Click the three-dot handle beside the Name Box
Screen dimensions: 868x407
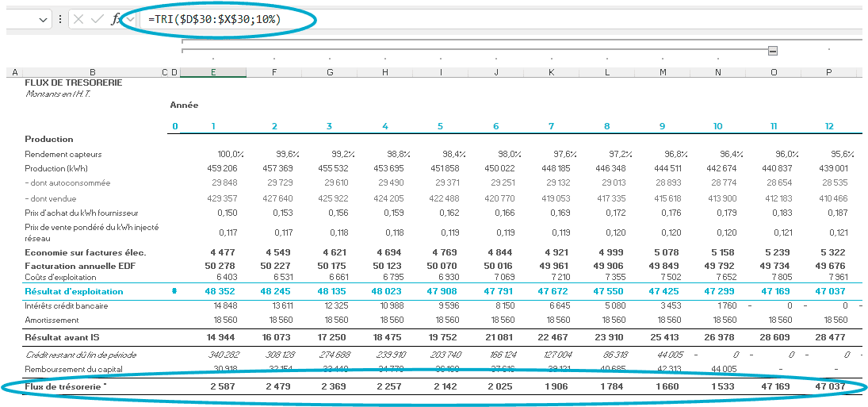(x=59, y=19)
